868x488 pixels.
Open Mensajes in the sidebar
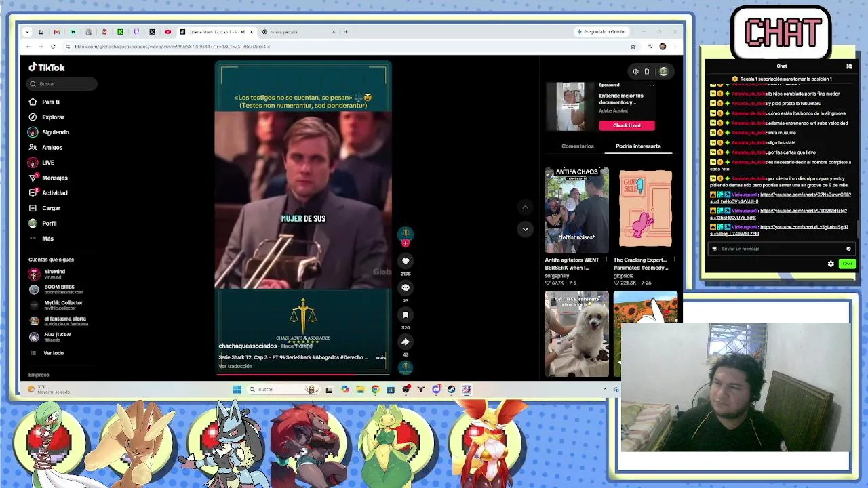click(48, 178)
